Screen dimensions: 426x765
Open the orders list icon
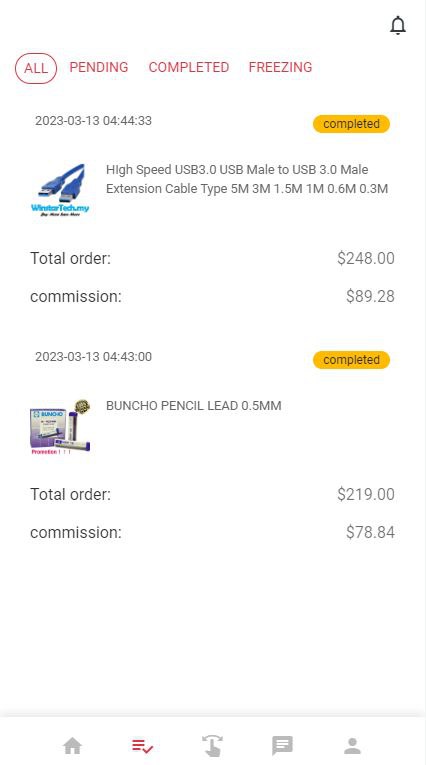(x=142, y=746)
